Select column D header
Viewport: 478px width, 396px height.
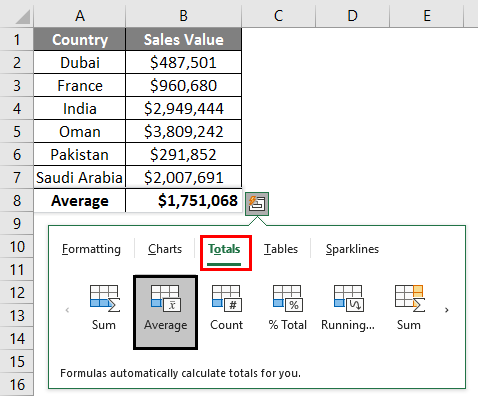coord(352,15)
